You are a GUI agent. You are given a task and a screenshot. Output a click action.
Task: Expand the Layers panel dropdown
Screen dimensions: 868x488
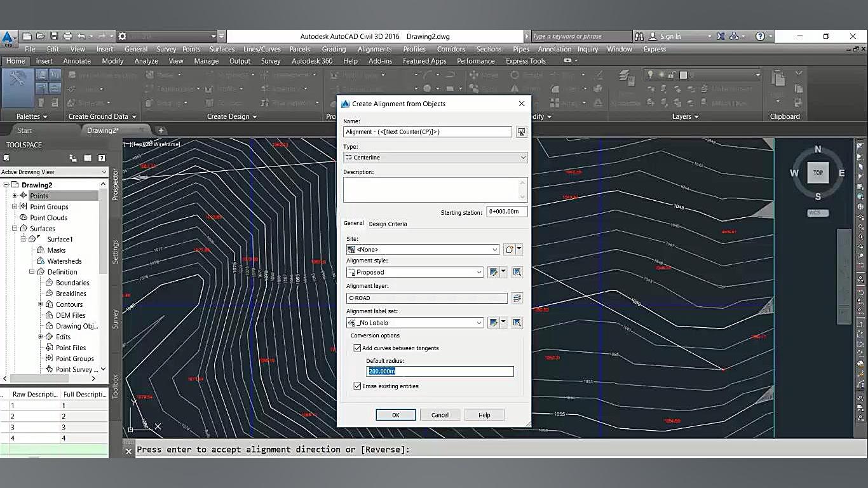[686, 116]
